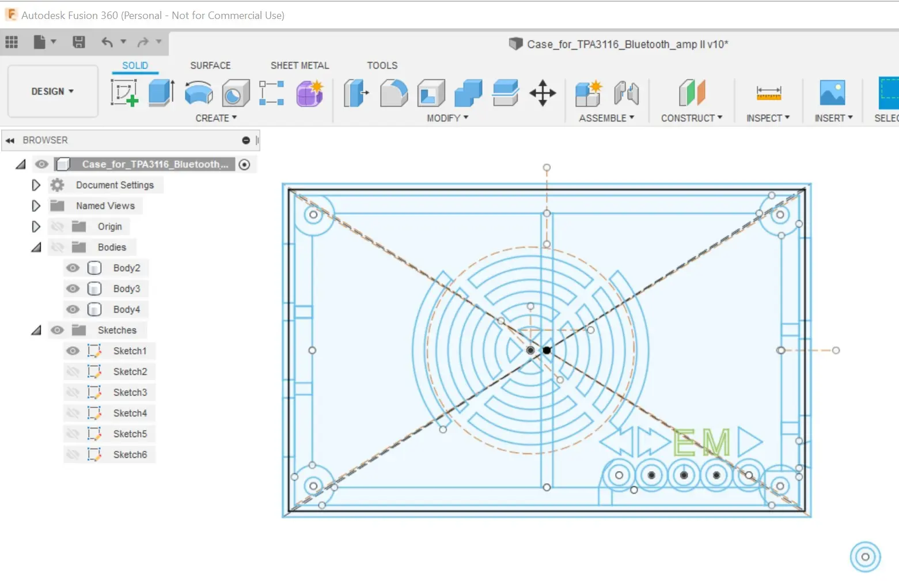This screenshot has width=899, height=588.
Task: Save the design with the disk icon
Action: pyautogui.click(x=79, y=42)
